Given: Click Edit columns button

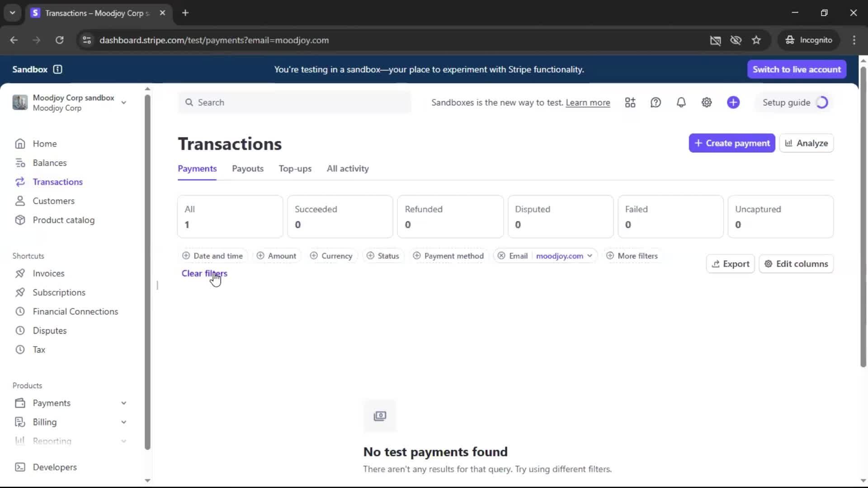Looking at the screenshot, I should point(796,264).
